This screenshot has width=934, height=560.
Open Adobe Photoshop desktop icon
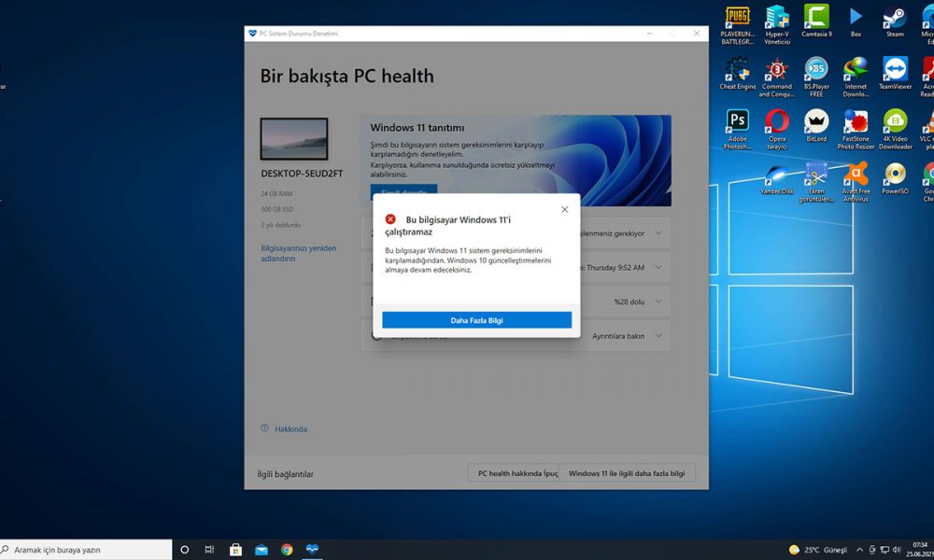[739, 121]
